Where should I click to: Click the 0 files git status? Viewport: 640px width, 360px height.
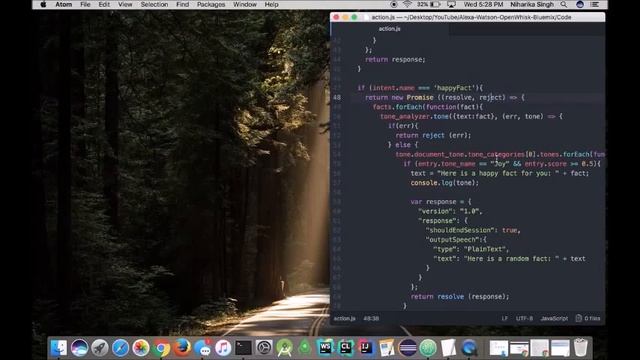[x=588, y=318]
